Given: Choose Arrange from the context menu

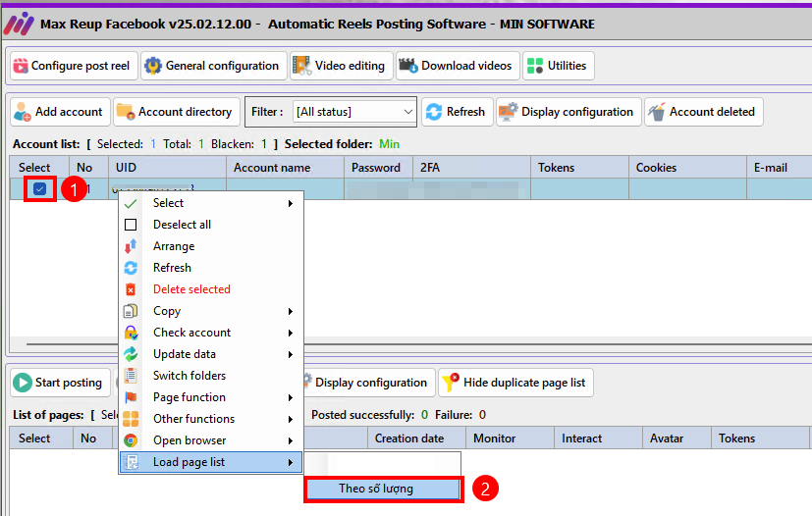Looking at the screenshot, I should [x=211, y=246].
